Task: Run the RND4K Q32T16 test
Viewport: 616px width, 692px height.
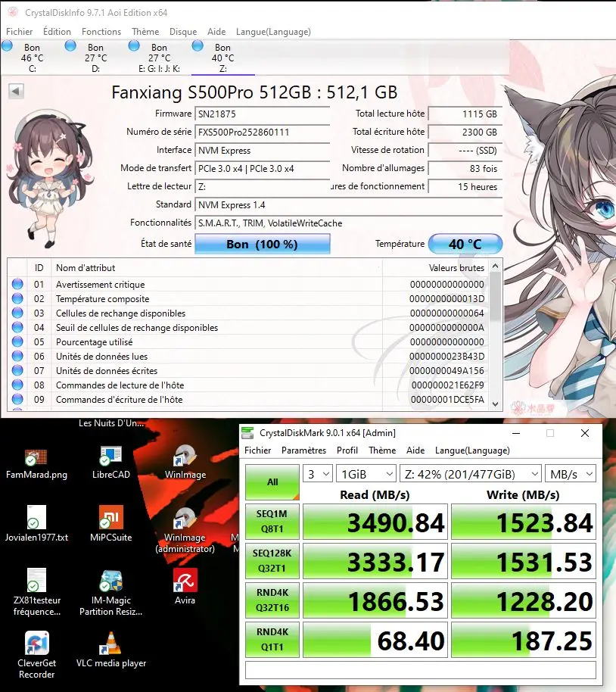Action: click(272, 600)
